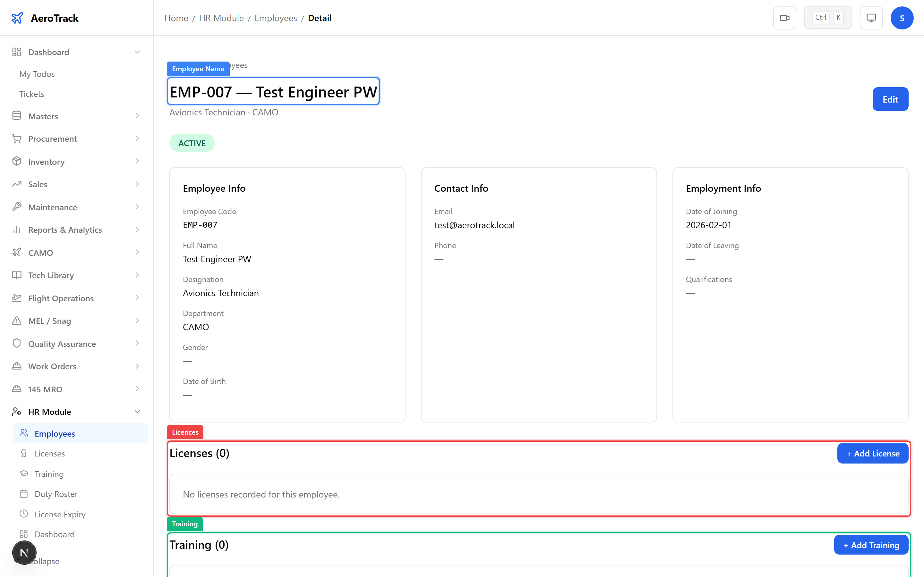Click the screen monitor icon in the header

click(871, 18)
